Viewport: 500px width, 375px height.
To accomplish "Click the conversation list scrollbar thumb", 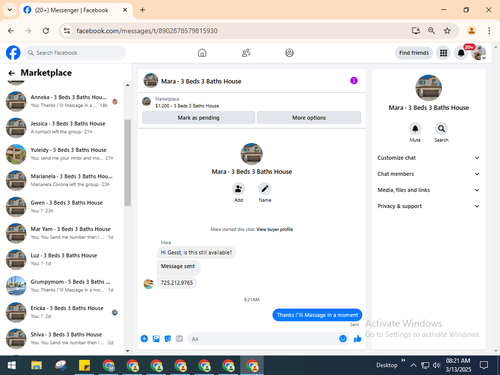I will tap(127, 163).
